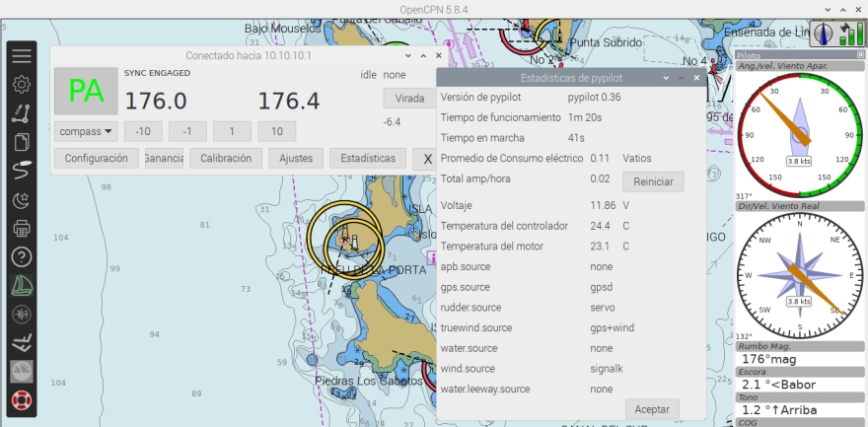
Task: Collapse the Conectado hacia window via chevron
Action: [407, 56]
